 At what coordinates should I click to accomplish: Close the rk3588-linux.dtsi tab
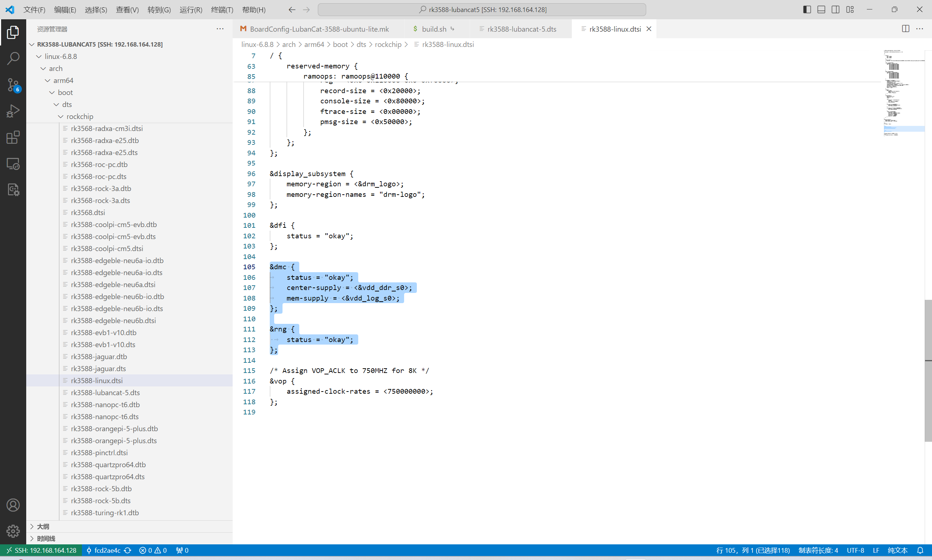click(x=648, y=29)
